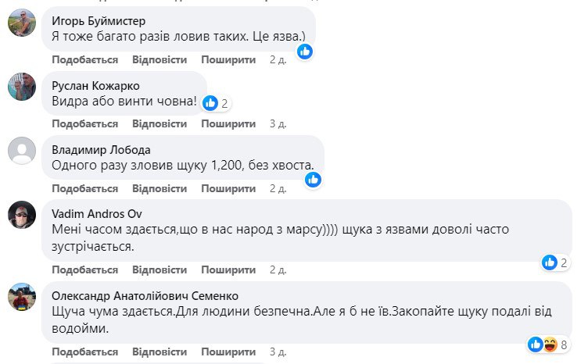Like Игорь Буймистер's comment via Подобається

84,59
